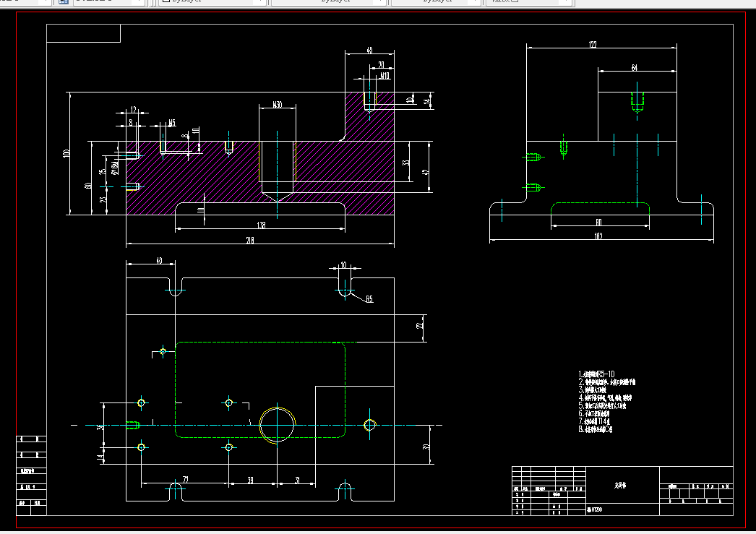
Task: Select the 22 dimension in plan view
Action: (420, 327)
